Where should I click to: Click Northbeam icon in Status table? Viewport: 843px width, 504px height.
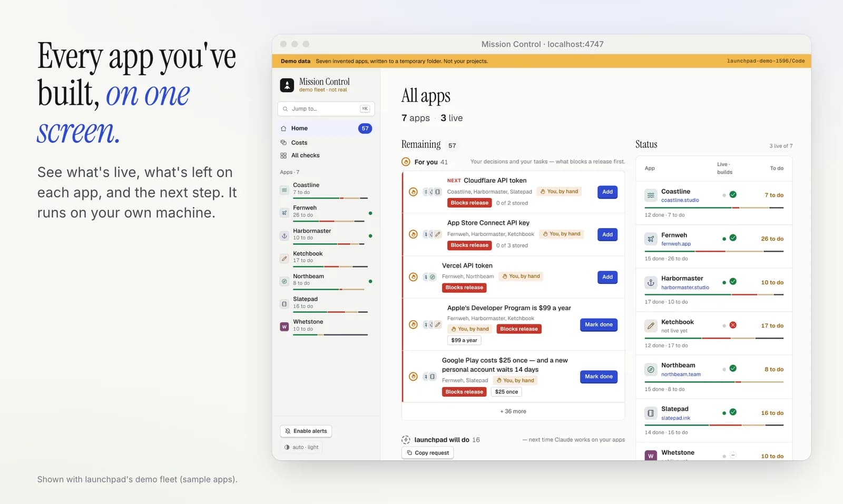point(651,370)
